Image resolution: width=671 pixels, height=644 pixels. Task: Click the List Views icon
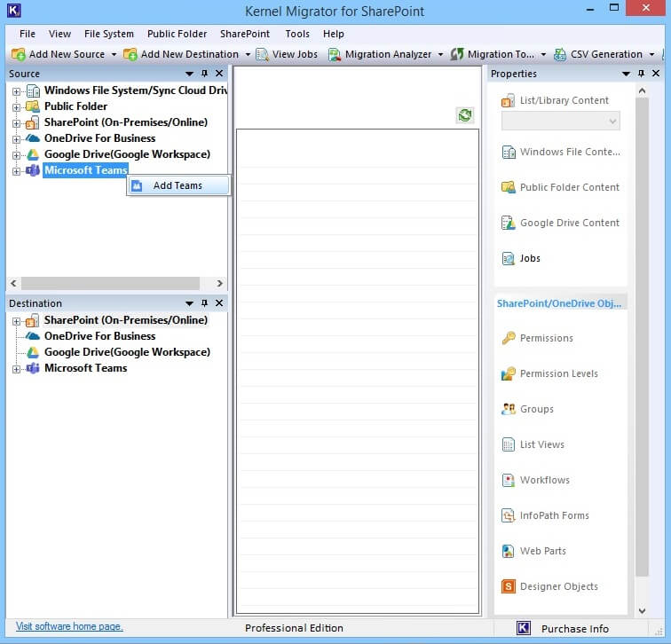tap(509, 444)
